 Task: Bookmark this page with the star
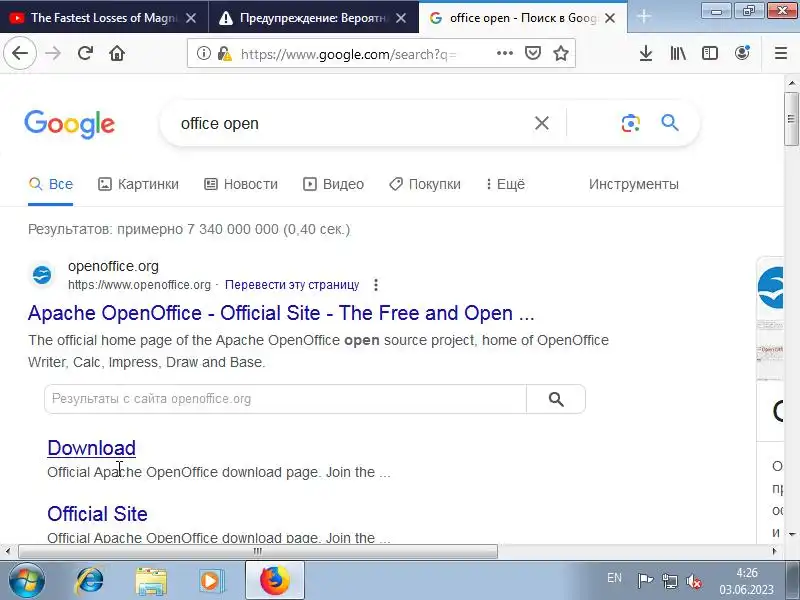pos(561,53)
